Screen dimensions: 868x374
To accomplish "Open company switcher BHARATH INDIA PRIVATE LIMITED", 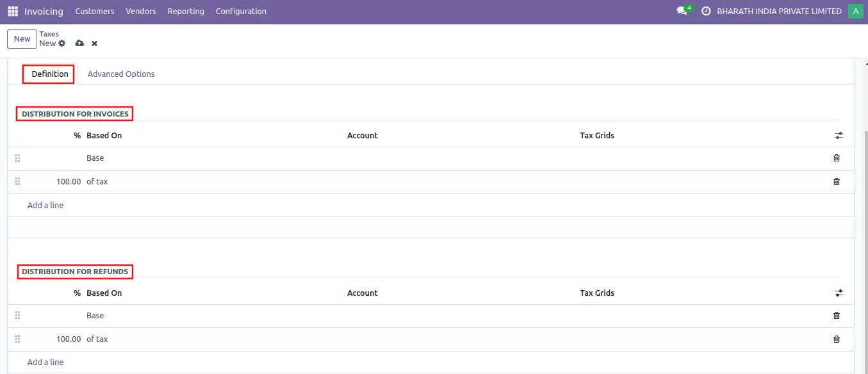I will pos(779,12).
